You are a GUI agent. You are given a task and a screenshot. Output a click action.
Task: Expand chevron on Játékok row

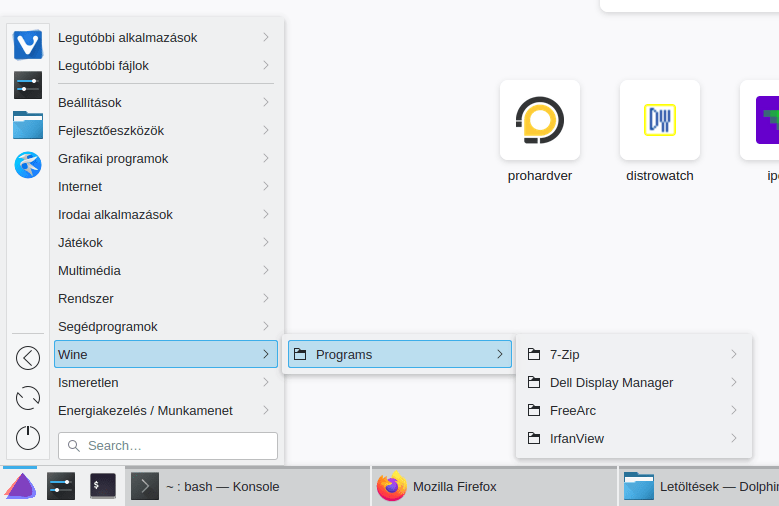click(266, 242)
